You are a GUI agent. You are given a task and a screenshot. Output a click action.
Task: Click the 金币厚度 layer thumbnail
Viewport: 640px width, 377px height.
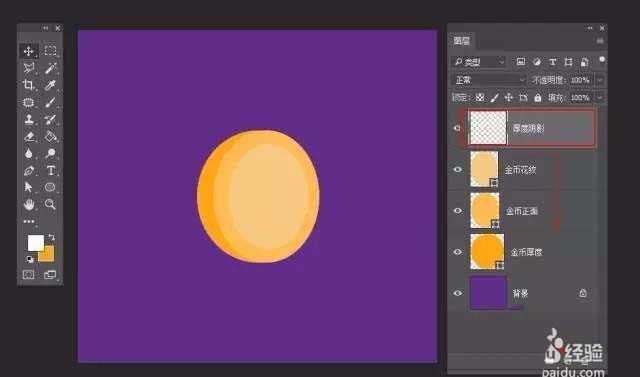click(487, 252)
